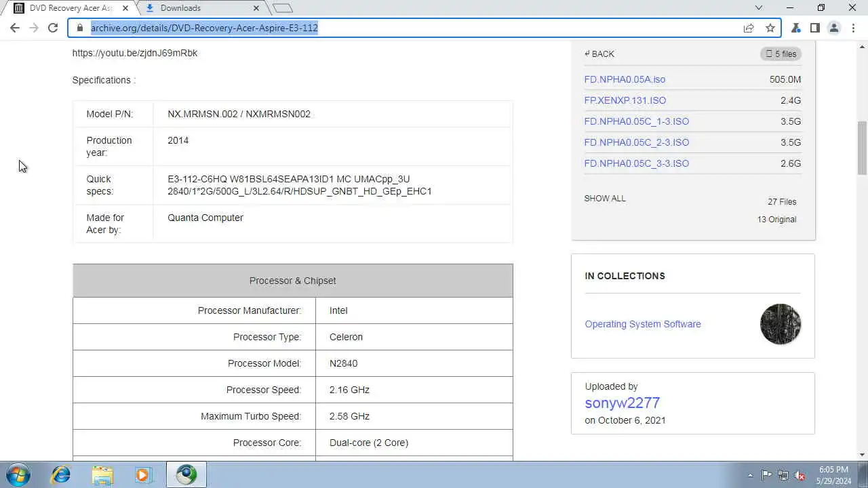Bookmark this page with the star icon

(770, 28)
